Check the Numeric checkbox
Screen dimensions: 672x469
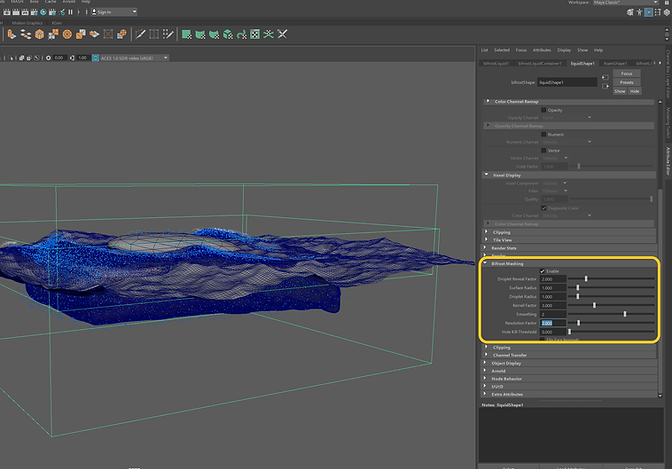point(543,135)
